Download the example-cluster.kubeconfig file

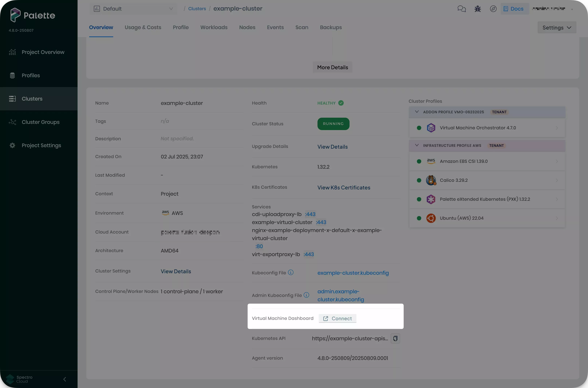pyautogui.click(x=353, y=273)
